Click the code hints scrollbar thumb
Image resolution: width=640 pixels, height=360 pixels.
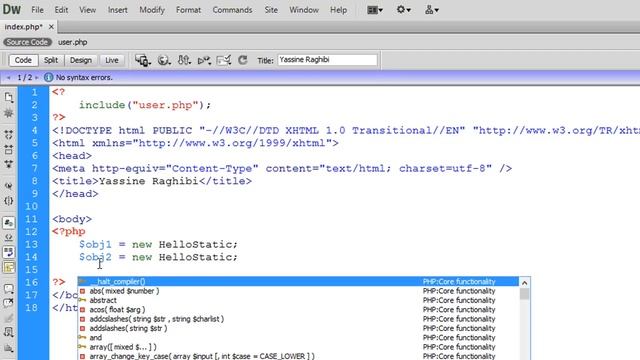[524, 294]
